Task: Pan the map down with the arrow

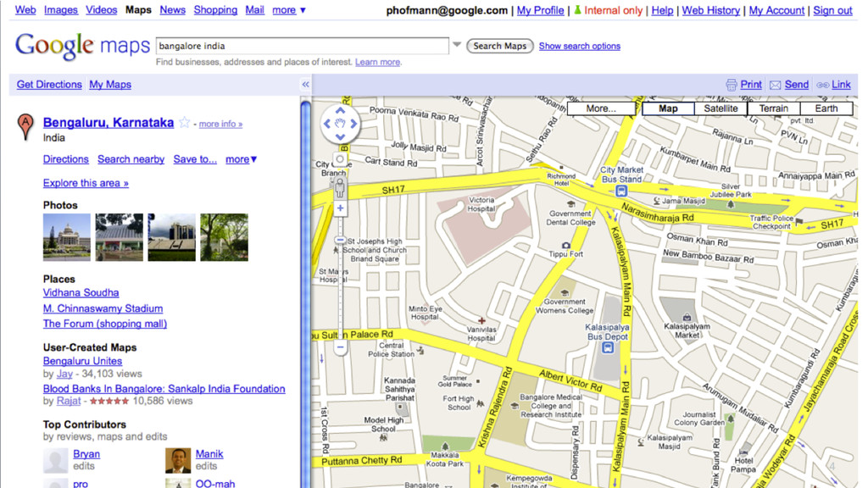Action: (340, 136)
